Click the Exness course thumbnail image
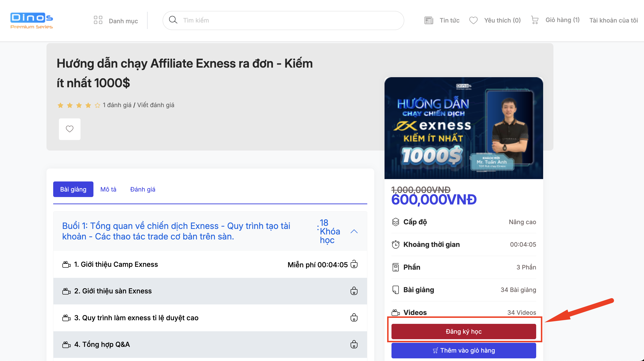 click(x=464, y=128)
